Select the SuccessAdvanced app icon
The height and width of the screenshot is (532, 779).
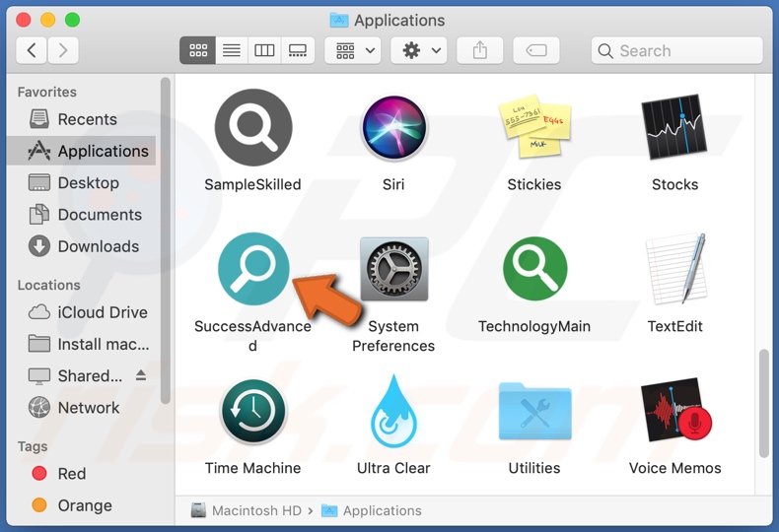point(253,269)
